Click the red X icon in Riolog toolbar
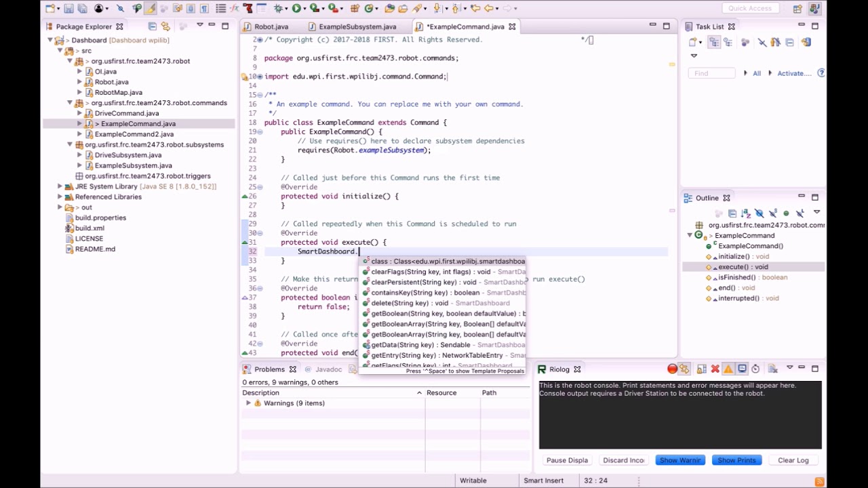The image size is (868, 488). pyautogui.click(x=715, y=369)
